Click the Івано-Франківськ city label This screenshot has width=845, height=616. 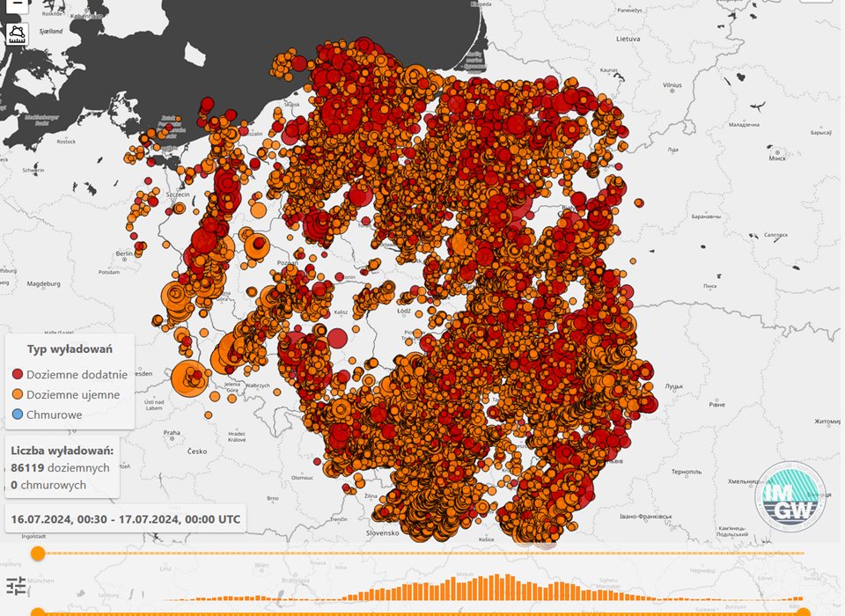coord(646,517)
